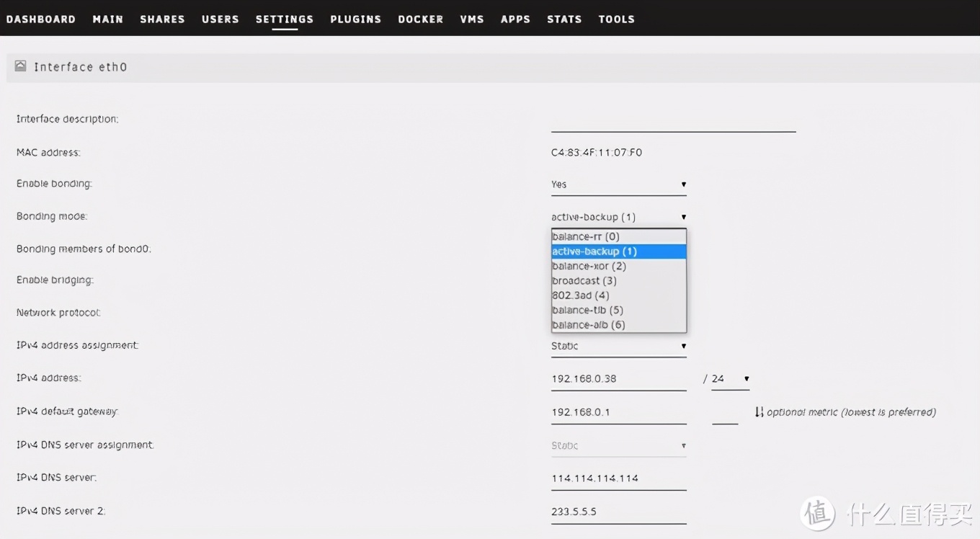Open the IPv4 address assignment dropdown
The width and height of the screenshot is (980, 539).
[x=618, y=346]
